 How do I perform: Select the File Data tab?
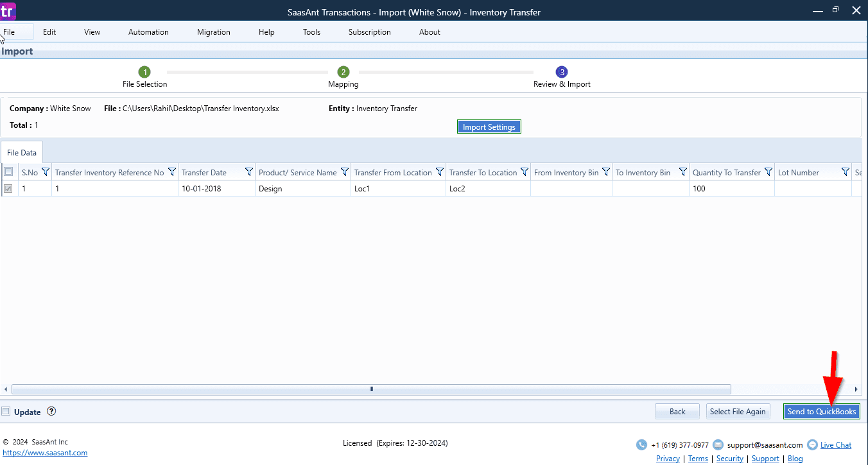click(x=22, y=153)
